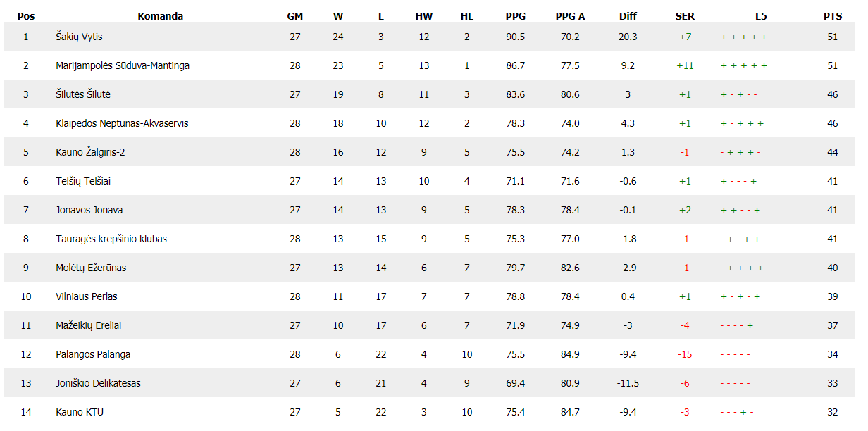The height and width of the screenshot is (431, 868).
Task: Sort by PPG column header
Action: (x=515, y=16)
